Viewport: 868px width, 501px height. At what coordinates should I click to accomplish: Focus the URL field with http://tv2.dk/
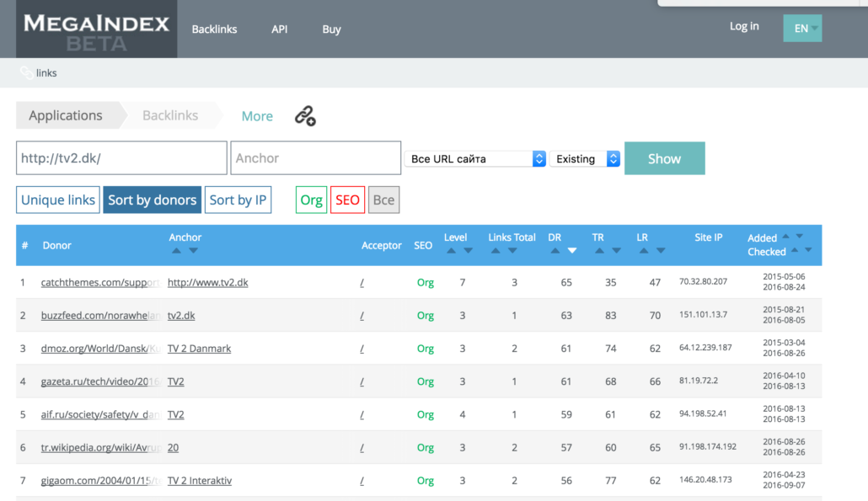[121, 158]
